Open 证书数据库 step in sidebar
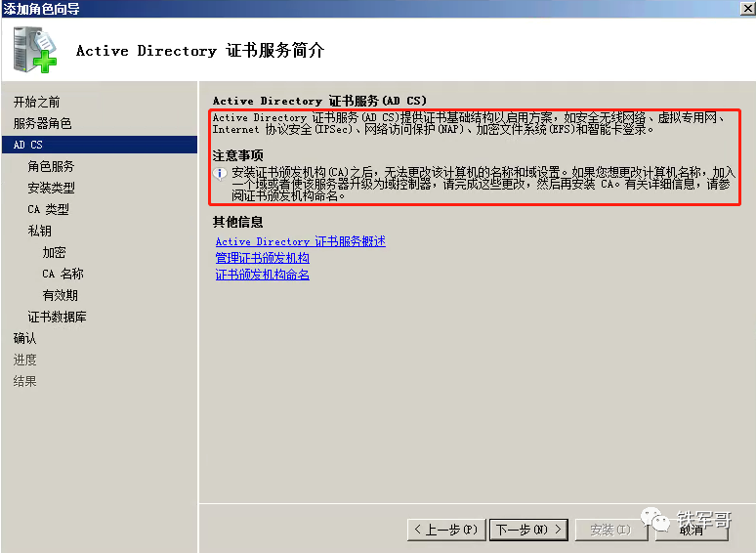The height and width of the screenshot is (553, 756). pos(57,317)
